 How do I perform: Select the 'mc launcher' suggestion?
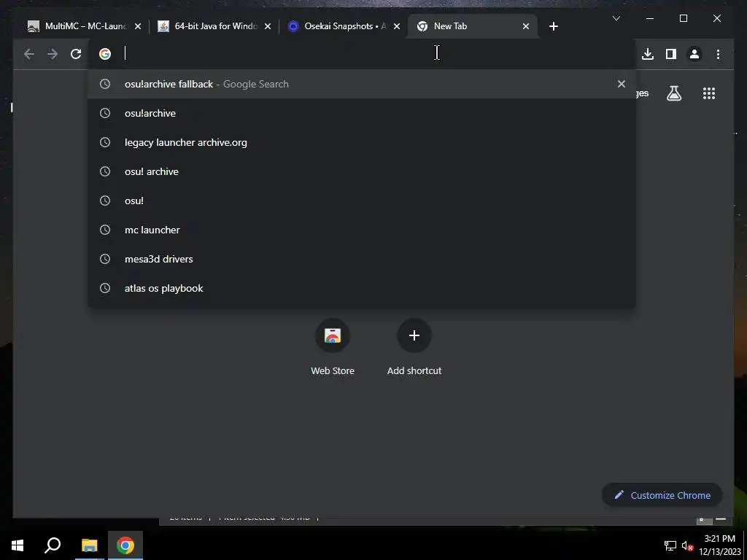click(x=362, y=230)
